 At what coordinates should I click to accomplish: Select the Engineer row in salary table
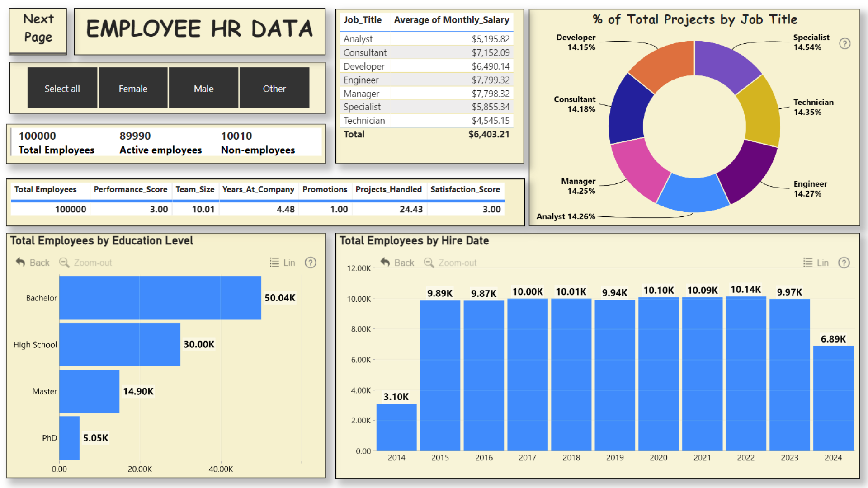[427, 80]
